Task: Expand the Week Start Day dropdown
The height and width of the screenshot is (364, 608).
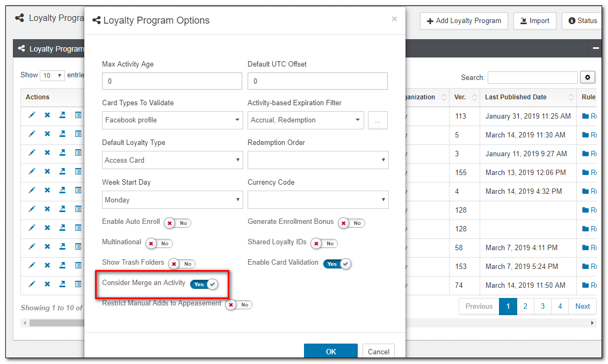Action: tap(172, 200)
